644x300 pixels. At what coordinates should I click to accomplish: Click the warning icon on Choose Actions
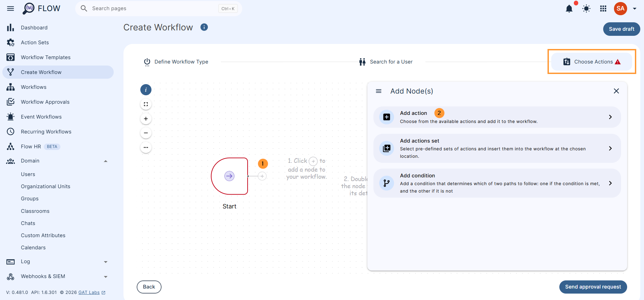click(x=618, y=62)
